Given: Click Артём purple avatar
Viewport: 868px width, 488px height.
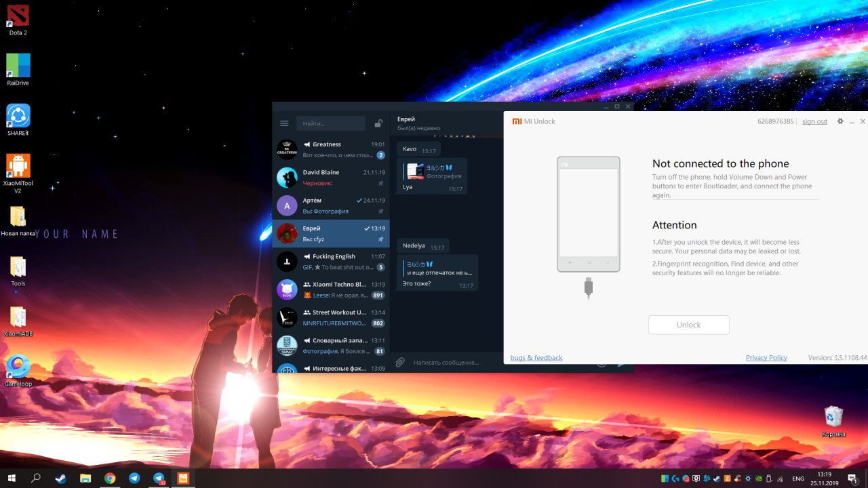Looking at the screenshot, I should pos(287,205).
